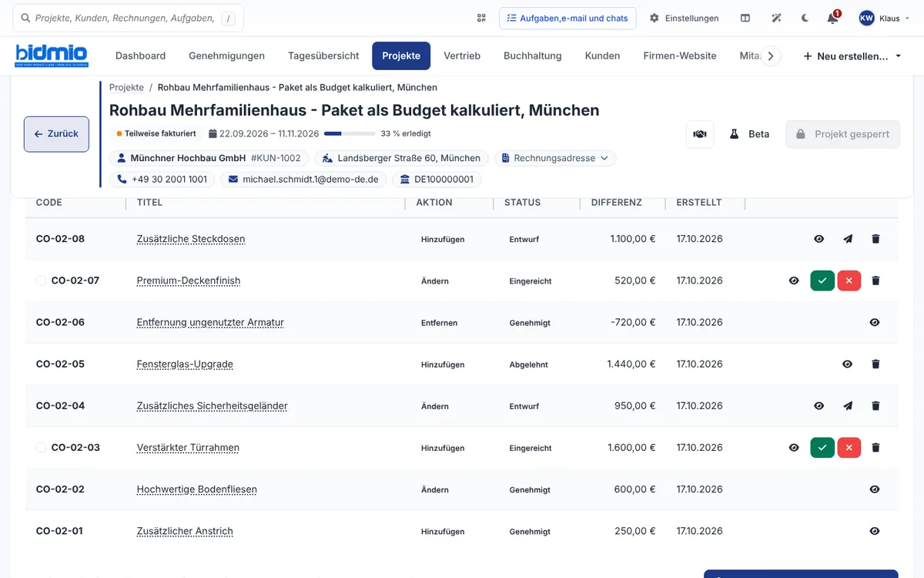The image size is (924, 578).
Task: Open the KW user avatar
Action: 867,18
